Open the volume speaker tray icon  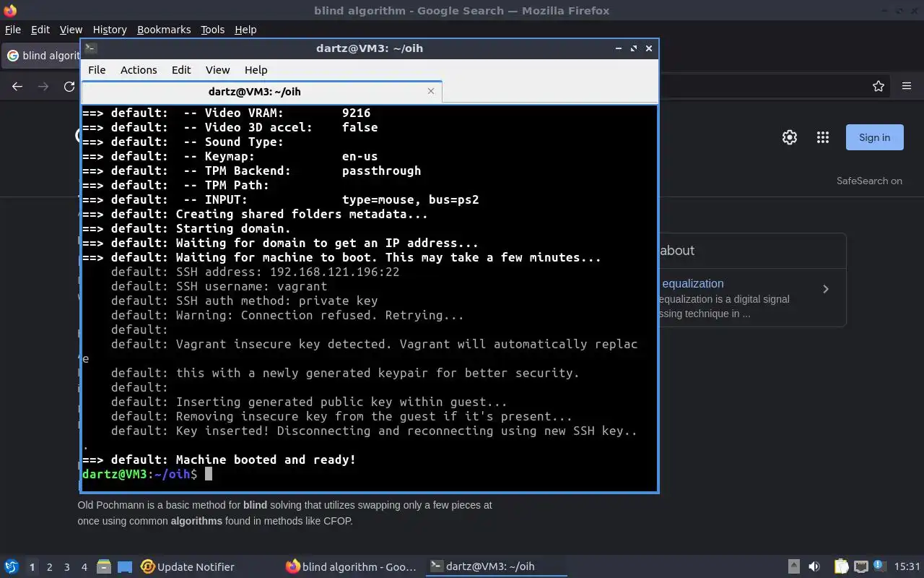tap(814, 566)
